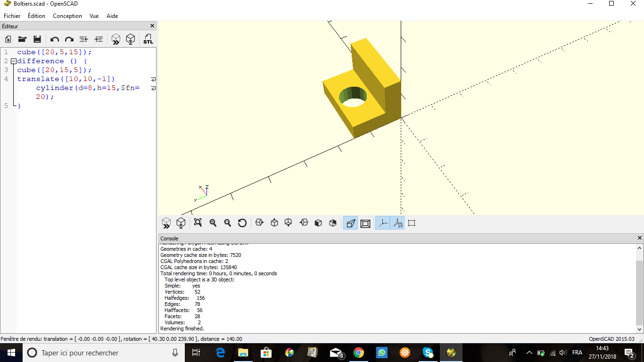Click the console vertical scrollbar

point(639,288)
